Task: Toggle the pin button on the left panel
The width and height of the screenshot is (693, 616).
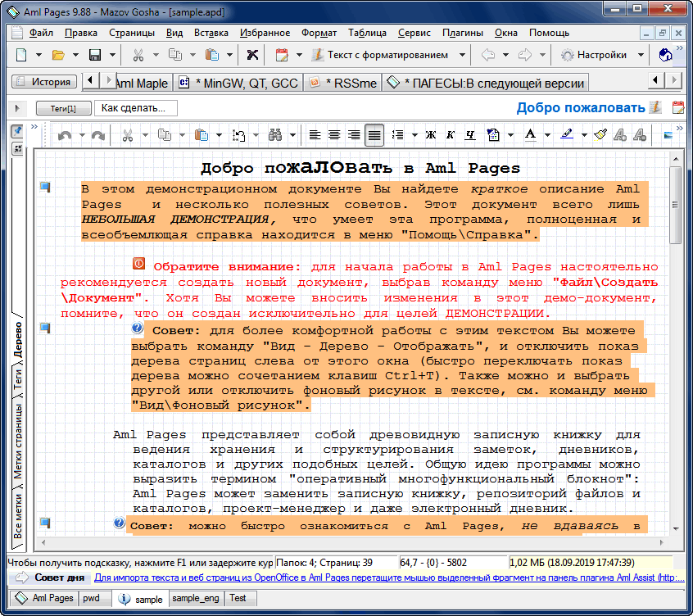Action: [17, 131]
